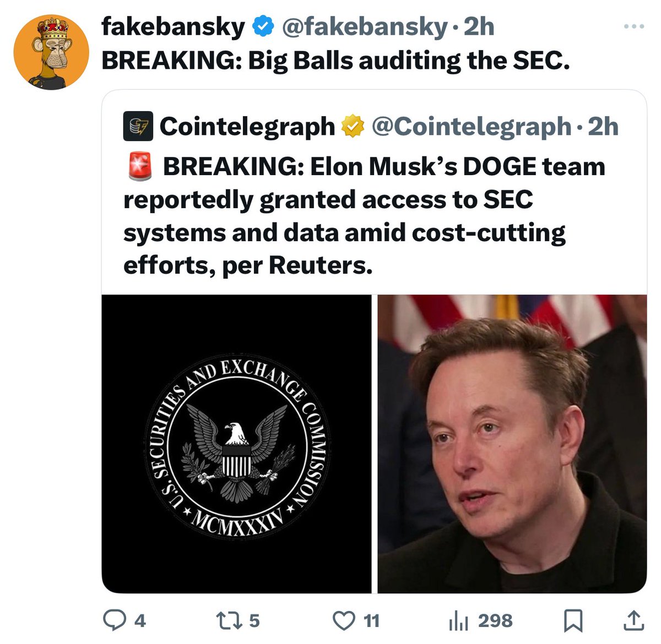Open the fakebansky display name
Screen dimensions: 661x644
tap(173, 26)
